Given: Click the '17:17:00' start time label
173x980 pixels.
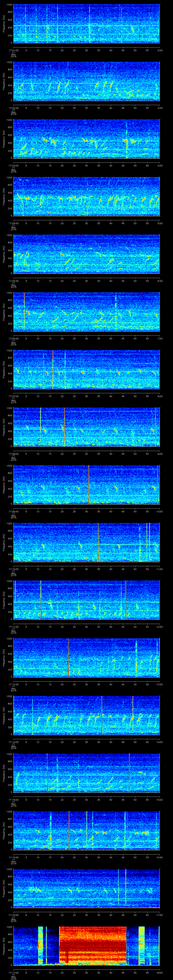Looking at the screenshot, I should 13,973.
